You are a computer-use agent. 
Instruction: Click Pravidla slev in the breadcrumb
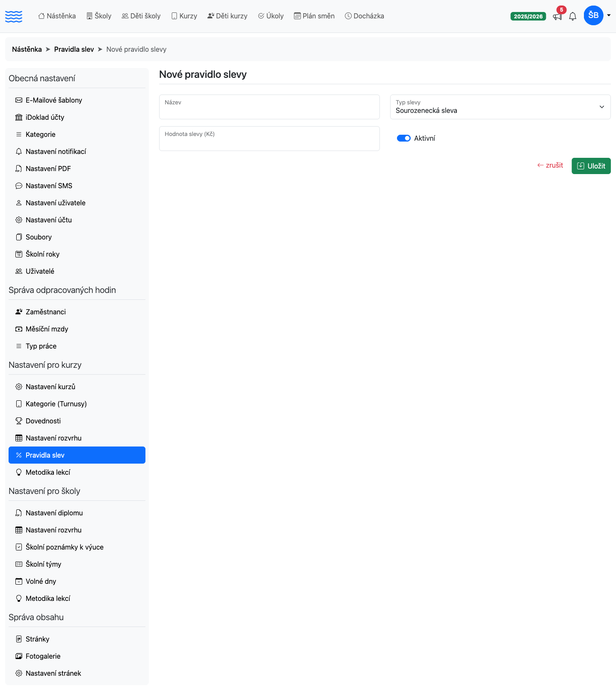[74, 49]
